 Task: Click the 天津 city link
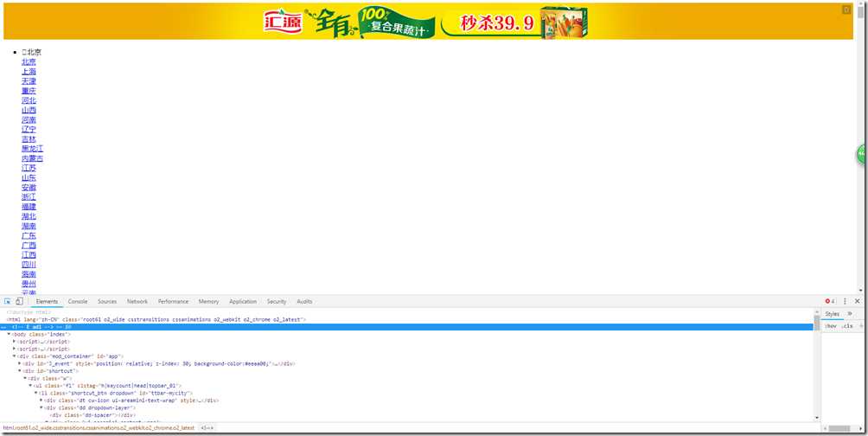(x=29, y=80)
